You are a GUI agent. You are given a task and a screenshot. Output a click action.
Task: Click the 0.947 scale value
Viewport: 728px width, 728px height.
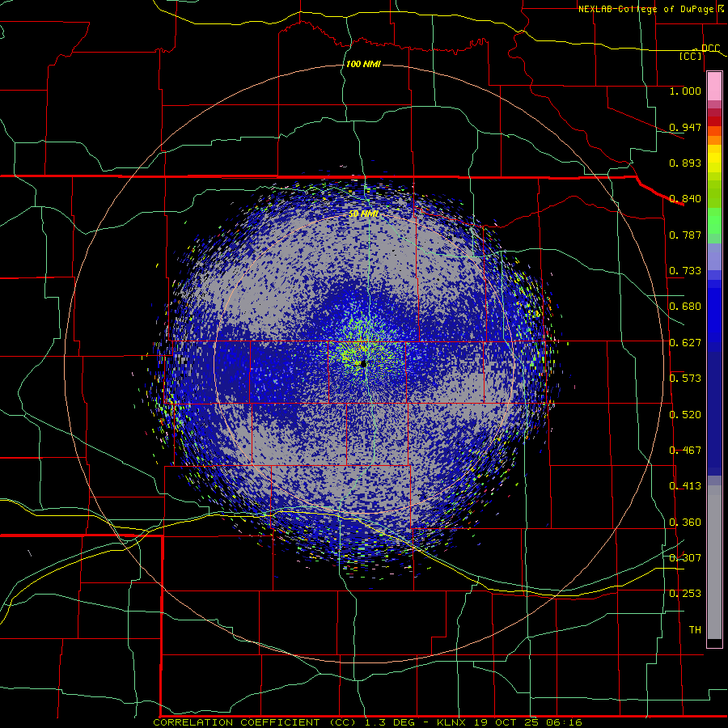pyautogui.click(x=685, y=127)
